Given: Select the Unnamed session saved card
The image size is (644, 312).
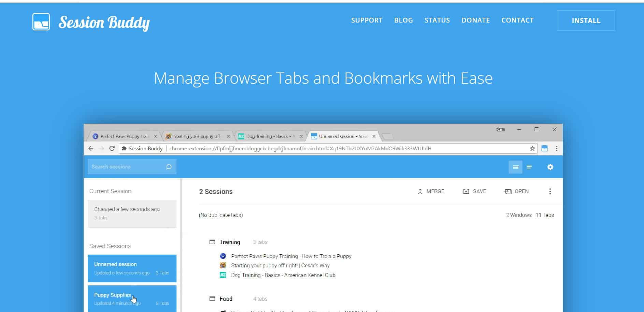Looking at the screenshot, I should tap(132, 268).
